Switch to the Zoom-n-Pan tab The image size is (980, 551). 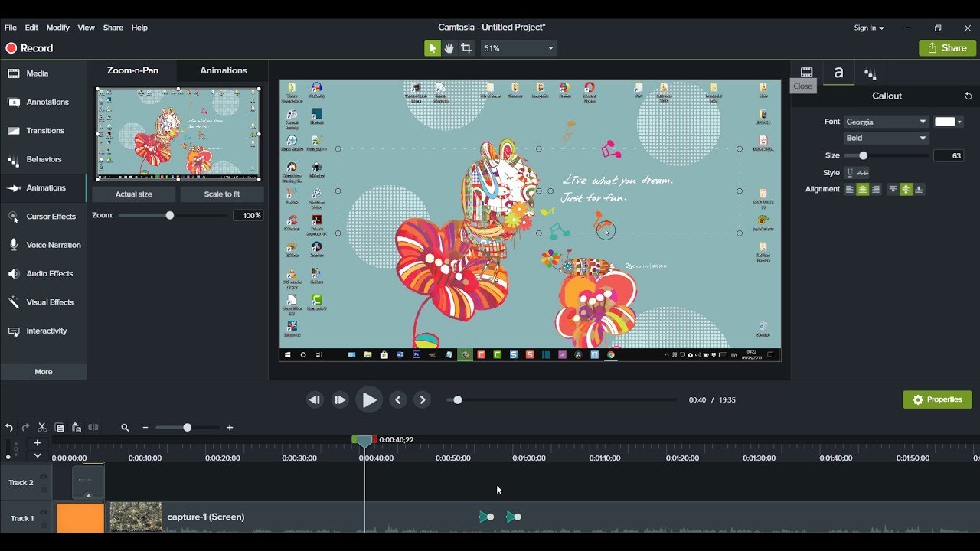(133, 70)
